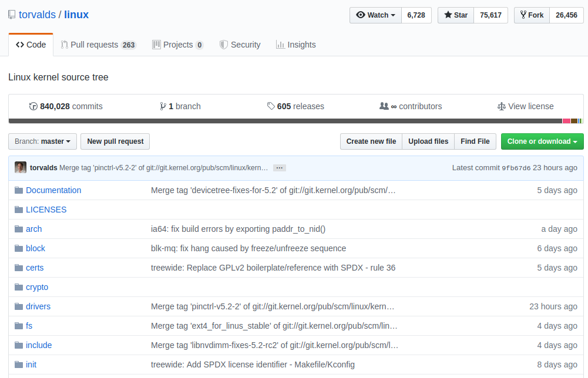
Task: Click the pink language bar segment
Action: click(x=566, y=121)
